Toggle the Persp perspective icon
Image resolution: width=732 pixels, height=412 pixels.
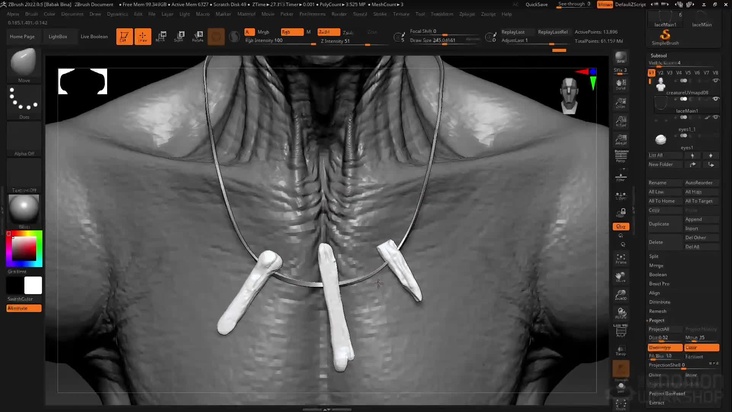pyautogui.click(x=620, y=156)
